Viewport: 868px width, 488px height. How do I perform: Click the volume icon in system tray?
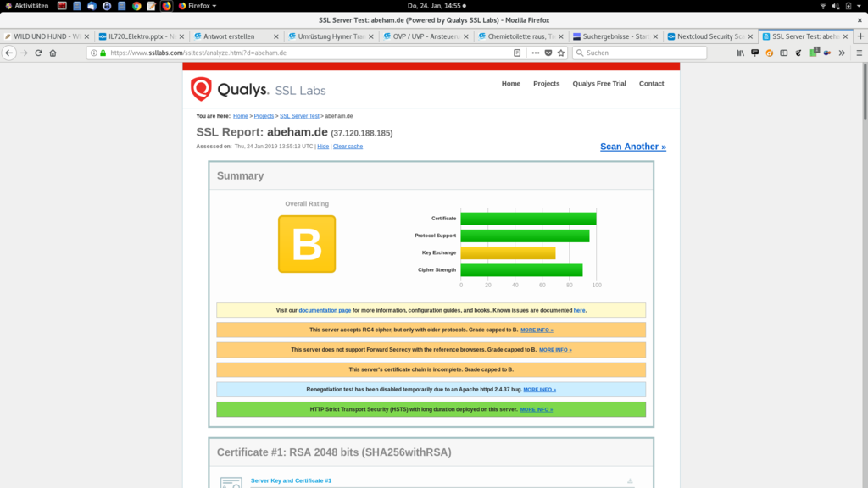[835, 6]
